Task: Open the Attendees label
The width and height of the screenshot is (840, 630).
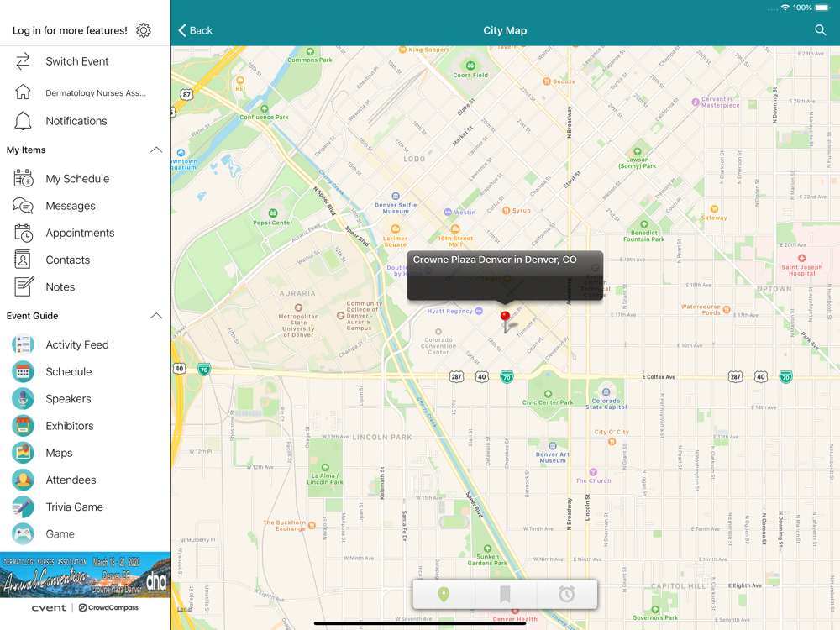Action: (71, 480)
